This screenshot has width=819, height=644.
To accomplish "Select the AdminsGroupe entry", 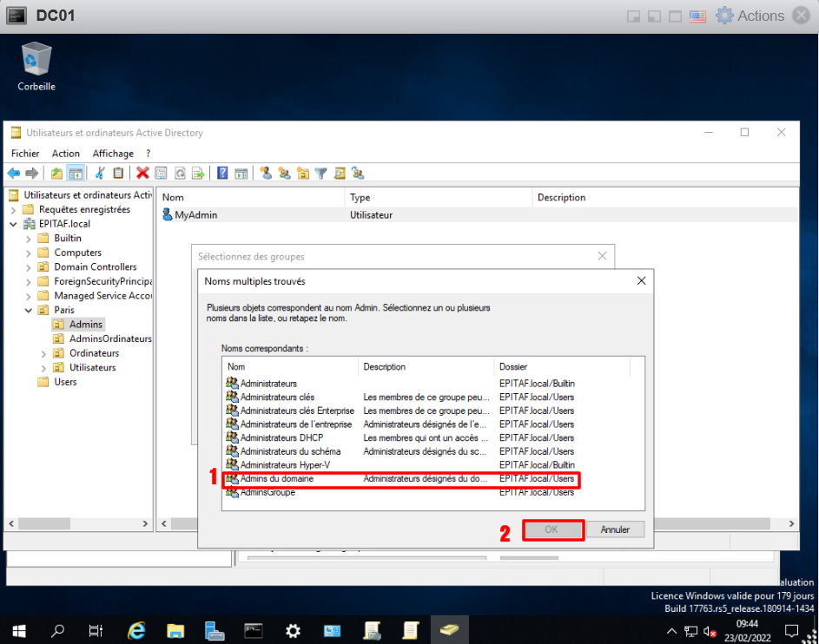I will click(267, 492).
